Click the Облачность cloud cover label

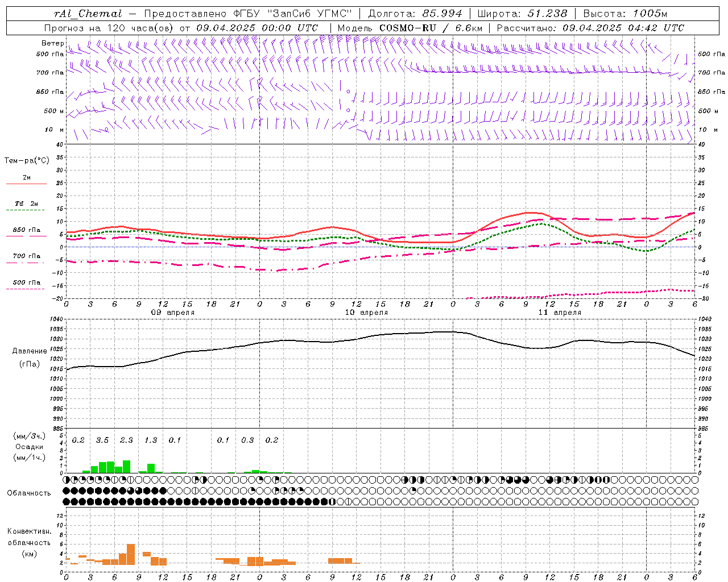[29, 493]
